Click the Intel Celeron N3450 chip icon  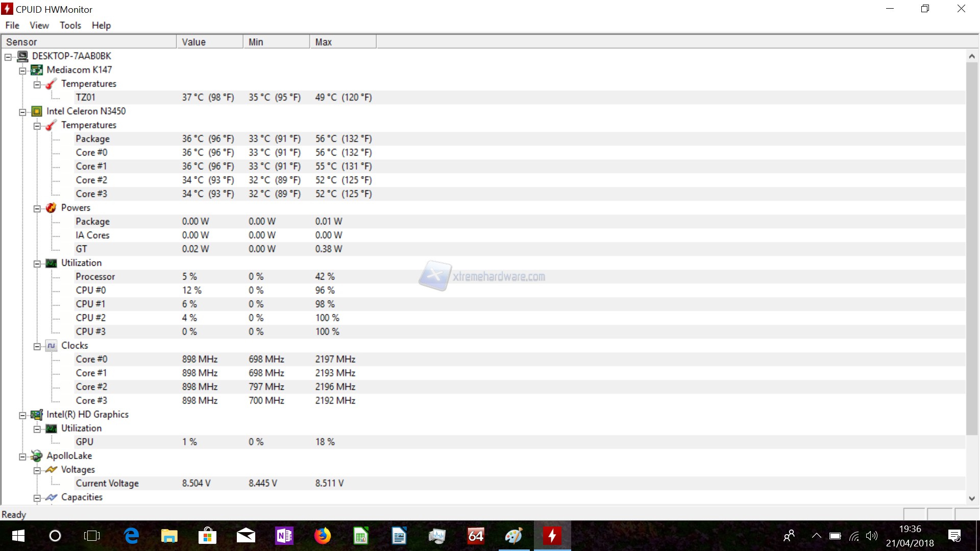click(37, 111)
